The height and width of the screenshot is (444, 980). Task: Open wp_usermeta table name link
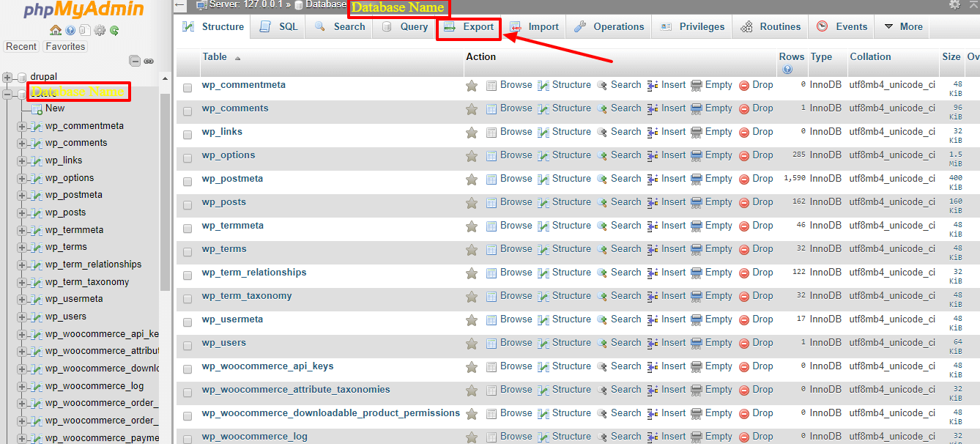click(234, 319)
